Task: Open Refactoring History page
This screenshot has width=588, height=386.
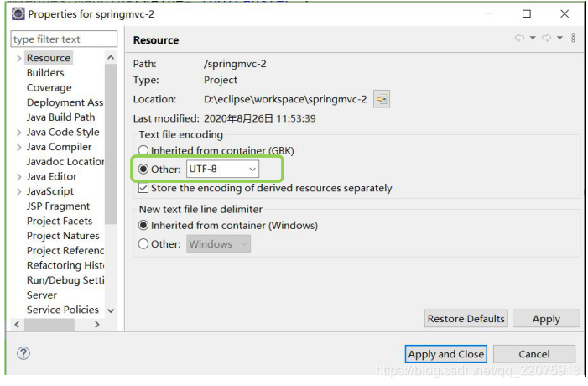Action: tap(65, 266)
